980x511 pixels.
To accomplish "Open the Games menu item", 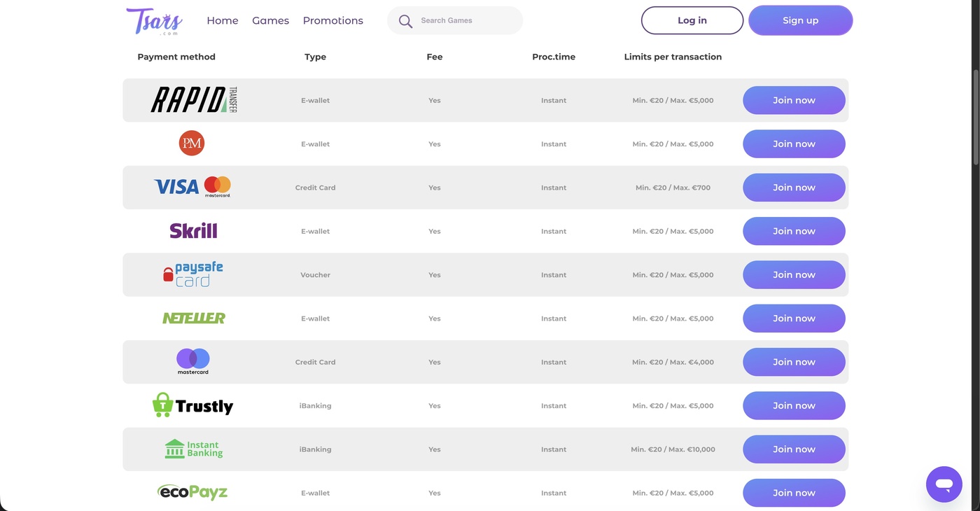I will [270, 20].
